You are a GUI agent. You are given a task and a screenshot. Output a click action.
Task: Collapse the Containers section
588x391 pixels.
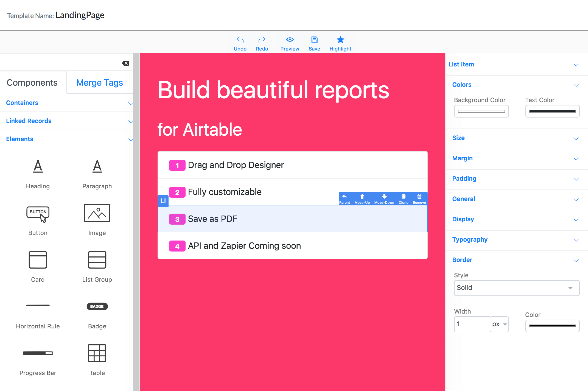[66, 103]
